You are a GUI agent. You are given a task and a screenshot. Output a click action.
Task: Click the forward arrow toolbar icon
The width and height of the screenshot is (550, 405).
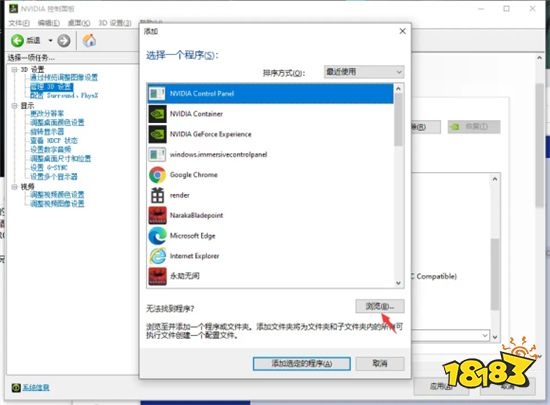point(64,41)
